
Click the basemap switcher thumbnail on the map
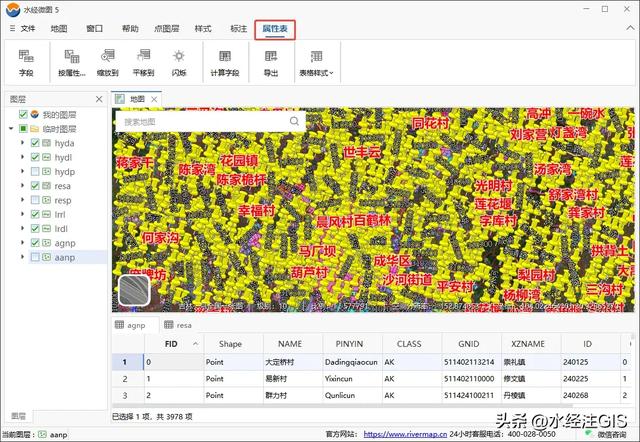134,290
